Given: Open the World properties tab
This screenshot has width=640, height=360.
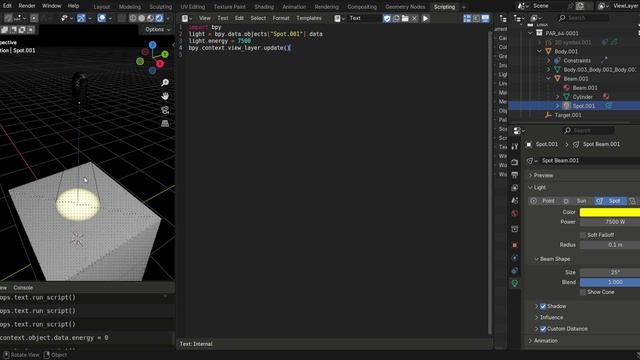Looking at the screenshot, I should pos(515,213).
